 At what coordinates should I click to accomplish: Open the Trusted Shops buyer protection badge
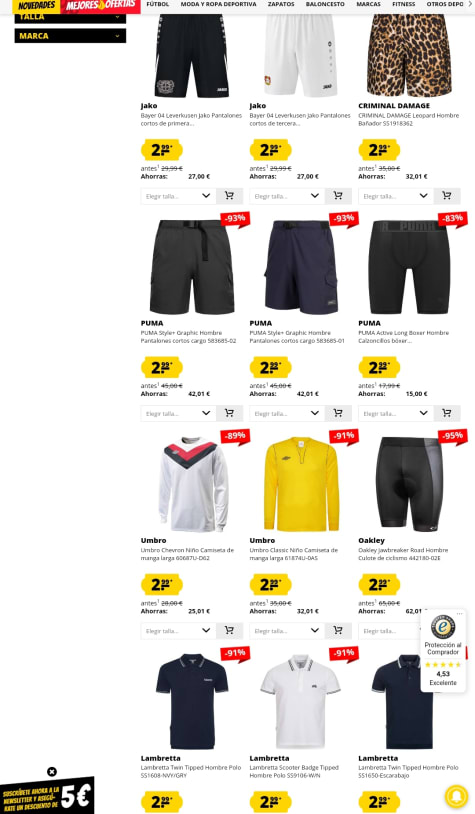click(443, 650)
